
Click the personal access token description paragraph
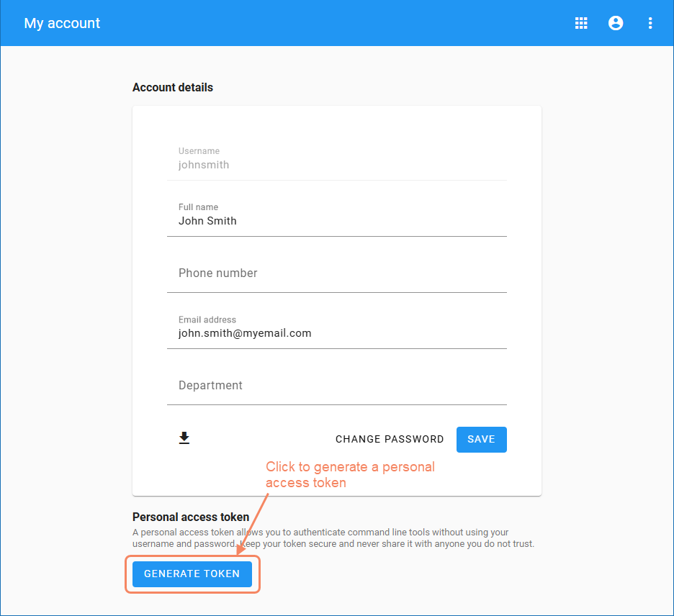pyautogui.click(x=333, y=538)
